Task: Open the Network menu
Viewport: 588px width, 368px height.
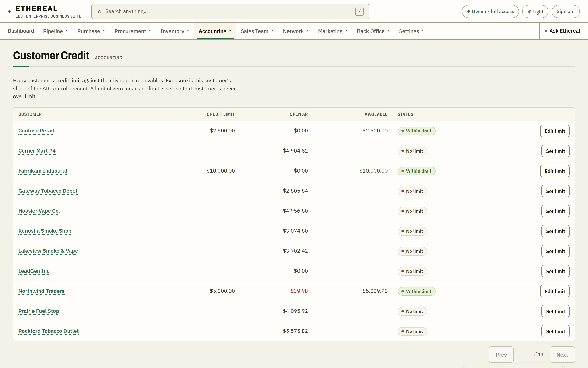Action: (x=296, y=31)
